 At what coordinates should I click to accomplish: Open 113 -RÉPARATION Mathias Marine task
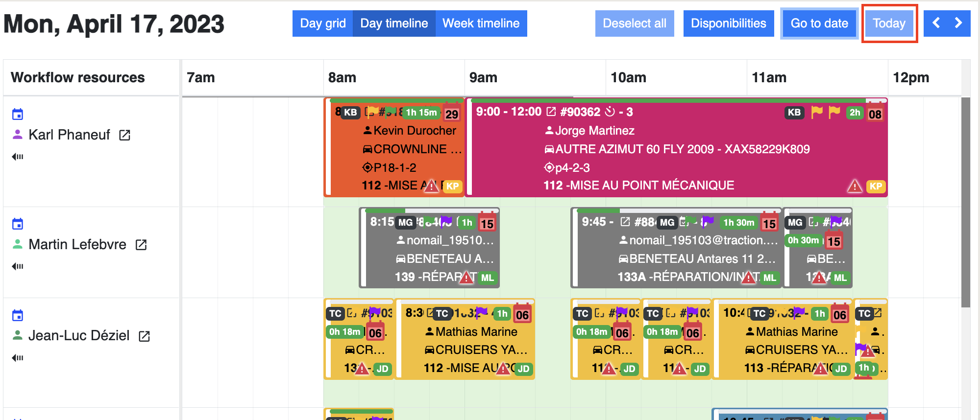pyautogui.click(x=783, y=339)
